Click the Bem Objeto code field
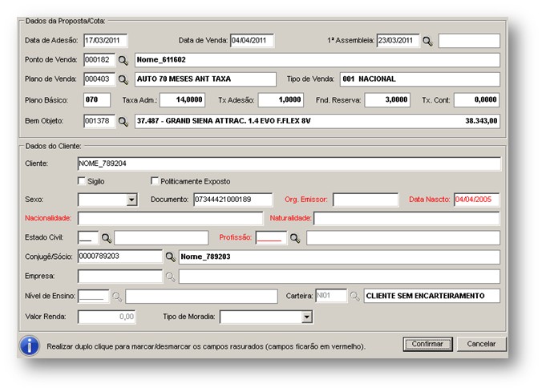Screen dimensions: 542x392 click(99, 121)
